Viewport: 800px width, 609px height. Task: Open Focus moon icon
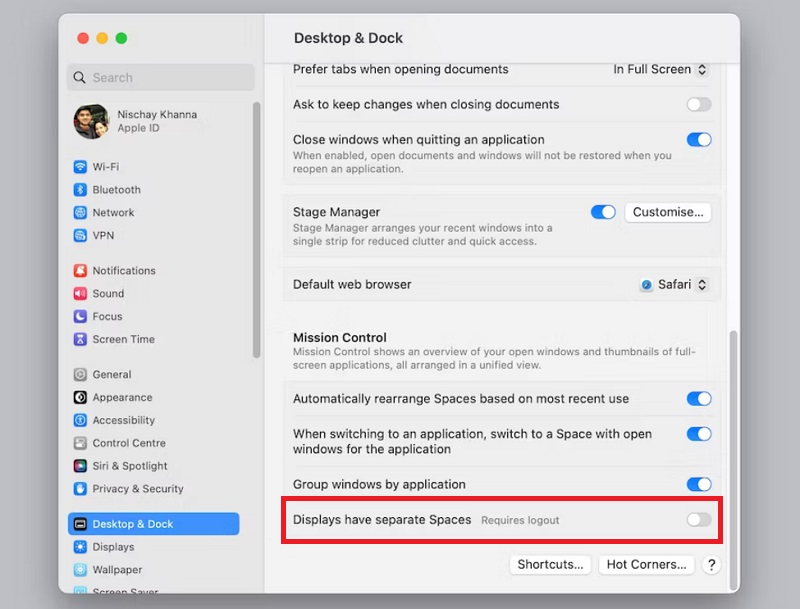[x=80, y=317]
